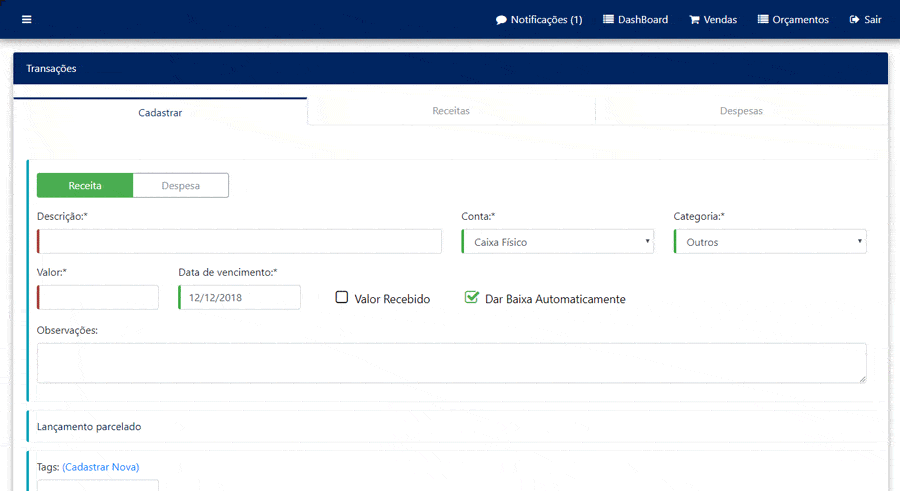Focus the Valor input field
Image resolution: width=900 pixels, height=491 pixels.
tap(98, 298)
